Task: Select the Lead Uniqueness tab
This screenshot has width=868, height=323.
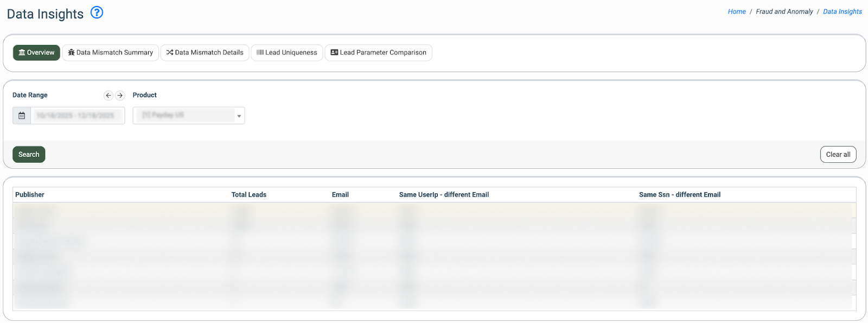Action: pos(287,53)
